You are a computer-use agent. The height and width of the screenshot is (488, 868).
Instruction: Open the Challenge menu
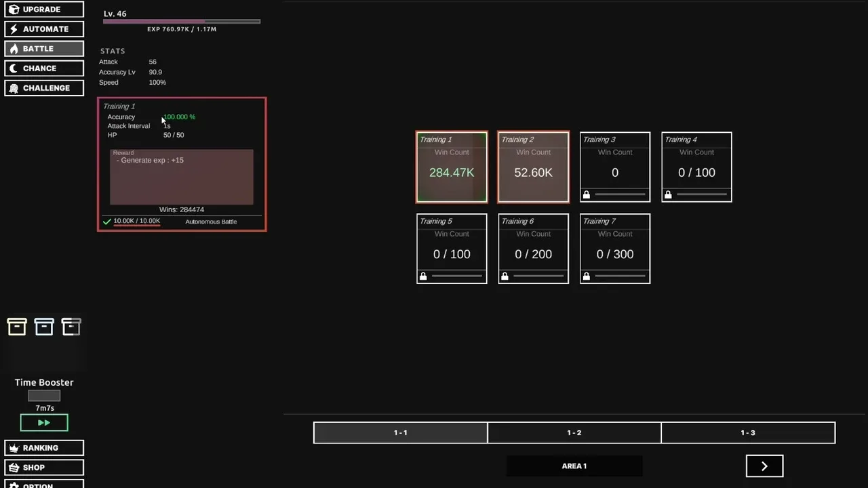[44, 88]
